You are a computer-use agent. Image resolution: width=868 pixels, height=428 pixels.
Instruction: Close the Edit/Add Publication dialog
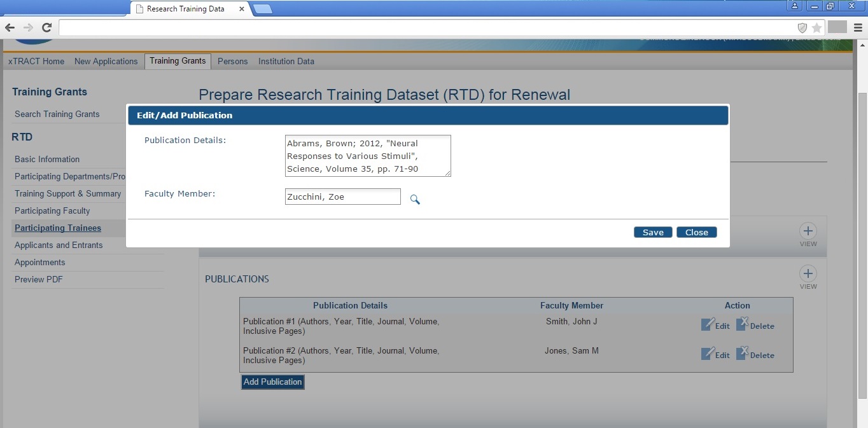(x=697, y=232)
